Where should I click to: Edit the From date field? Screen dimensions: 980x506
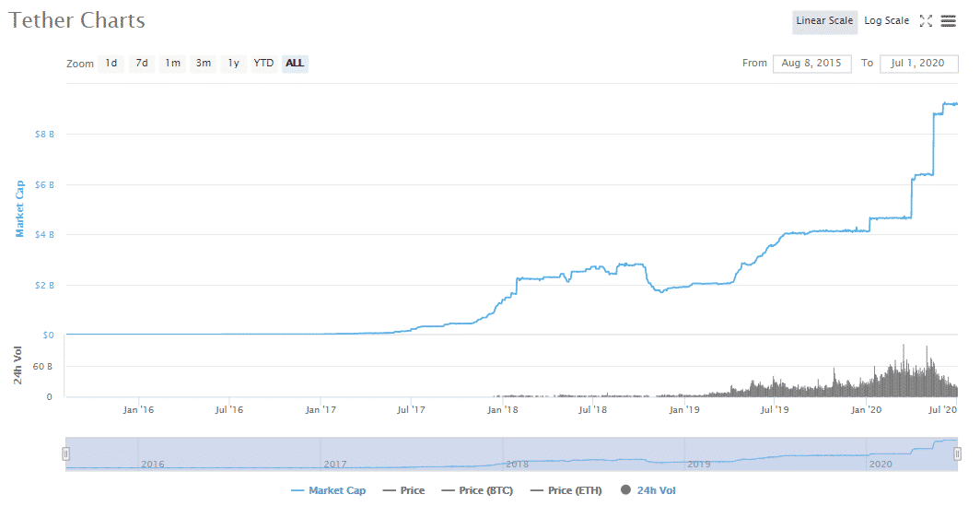coord(811,64)
